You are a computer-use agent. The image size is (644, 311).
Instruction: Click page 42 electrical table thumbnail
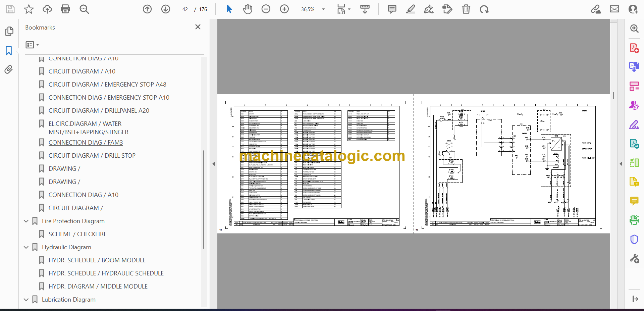tap(315, 164)
